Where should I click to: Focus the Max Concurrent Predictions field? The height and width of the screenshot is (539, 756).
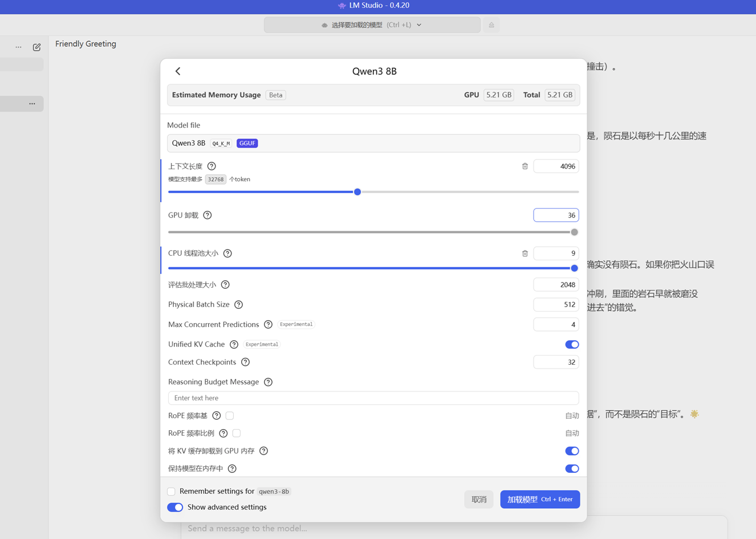coord(556,325)
